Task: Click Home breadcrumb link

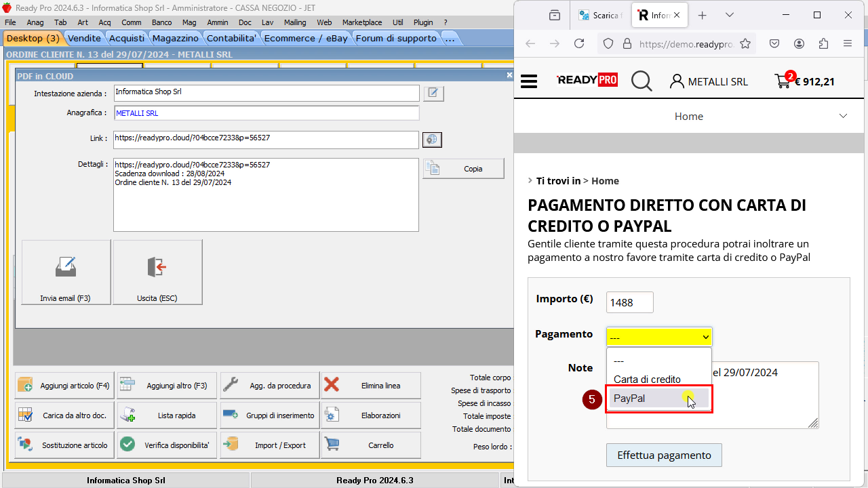Action: (x=605, y=181)
